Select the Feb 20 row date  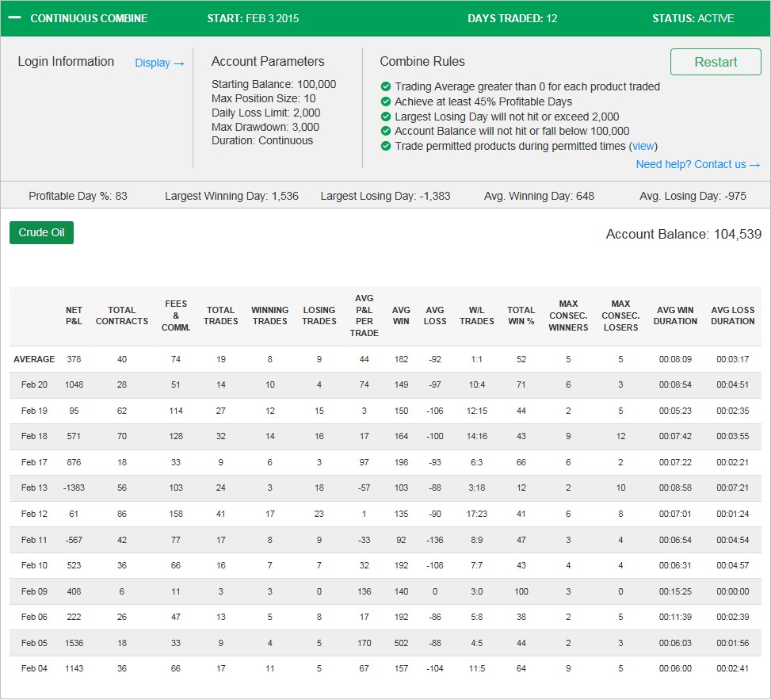point(34,384)
